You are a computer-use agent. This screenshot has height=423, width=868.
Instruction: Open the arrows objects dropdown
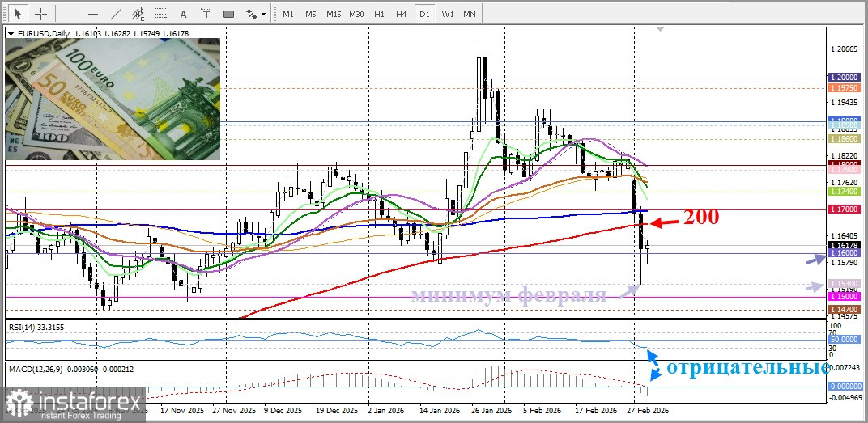[256, 14]
